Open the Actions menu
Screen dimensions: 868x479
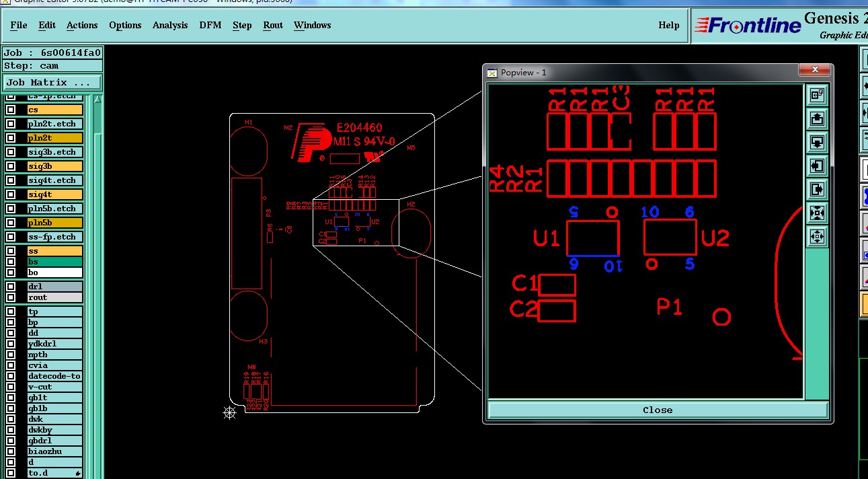82,25
